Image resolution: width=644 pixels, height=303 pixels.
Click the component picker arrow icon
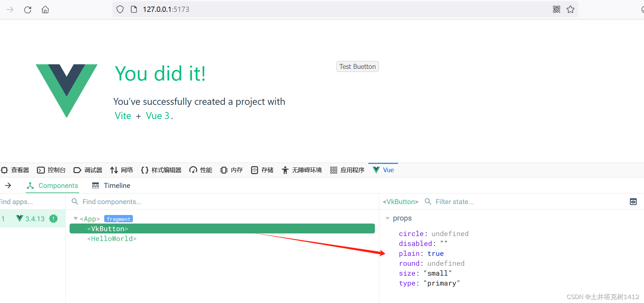click(x=8, y=185)
